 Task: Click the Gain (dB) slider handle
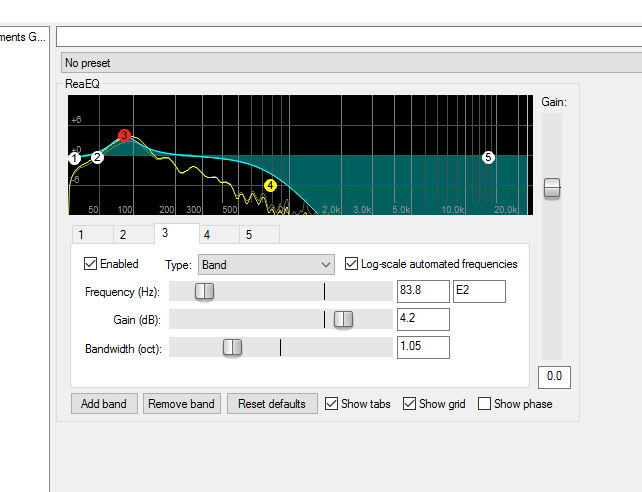point(343,319)
